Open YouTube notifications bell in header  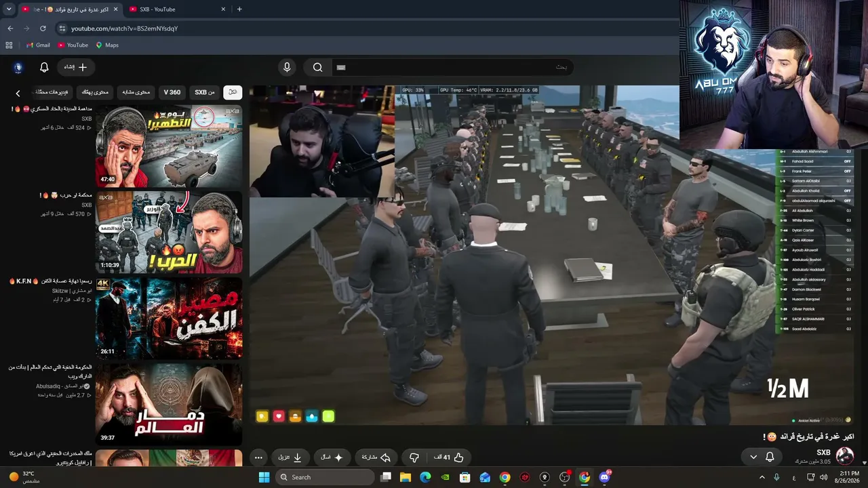44,67
